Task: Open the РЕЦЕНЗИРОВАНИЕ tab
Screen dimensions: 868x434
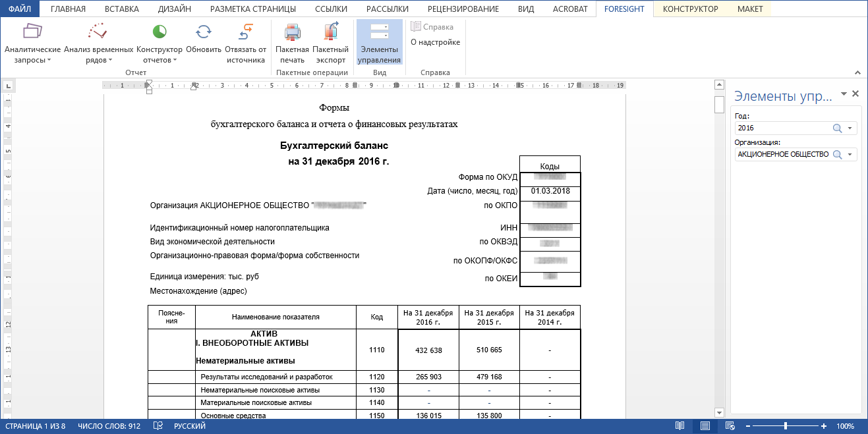Action: (462, 9)
